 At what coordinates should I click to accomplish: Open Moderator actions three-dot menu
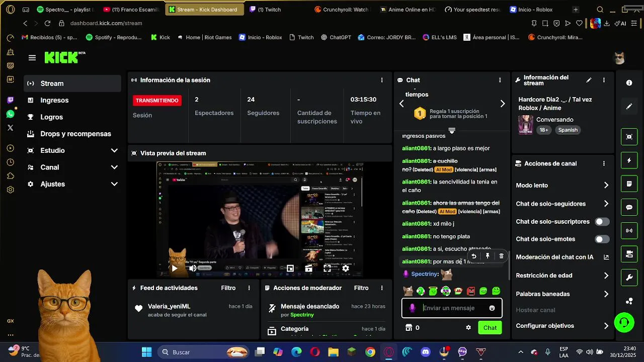[382, 288]
